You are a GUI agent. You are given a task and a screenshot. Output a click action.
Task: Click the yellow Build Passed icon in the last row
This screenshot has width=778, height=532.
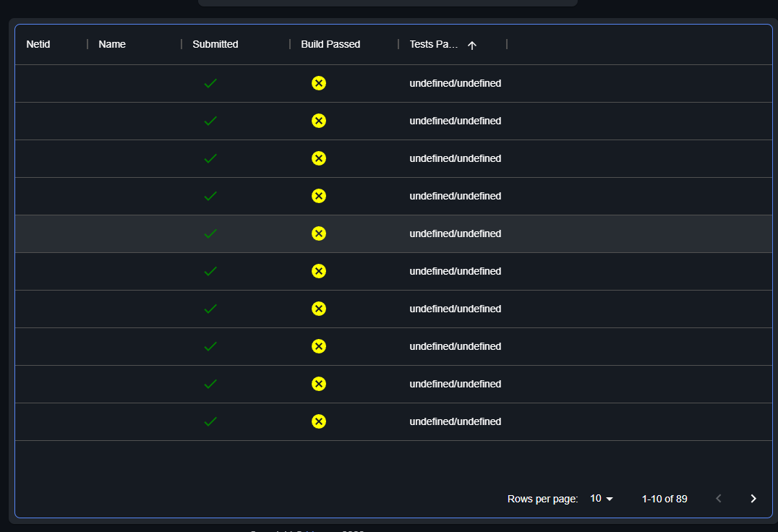319,421
